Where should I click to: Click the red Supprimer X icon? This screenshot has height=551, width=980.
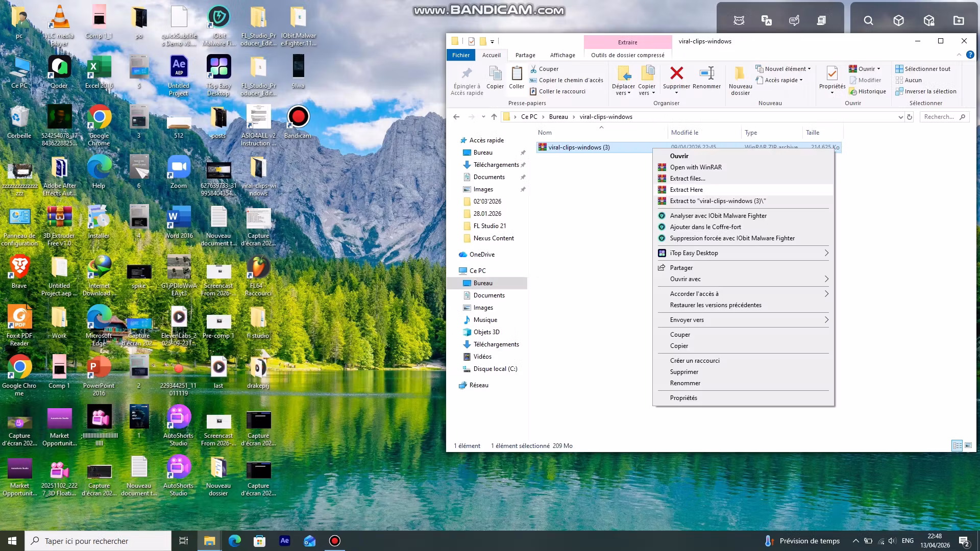click(677, 73)
